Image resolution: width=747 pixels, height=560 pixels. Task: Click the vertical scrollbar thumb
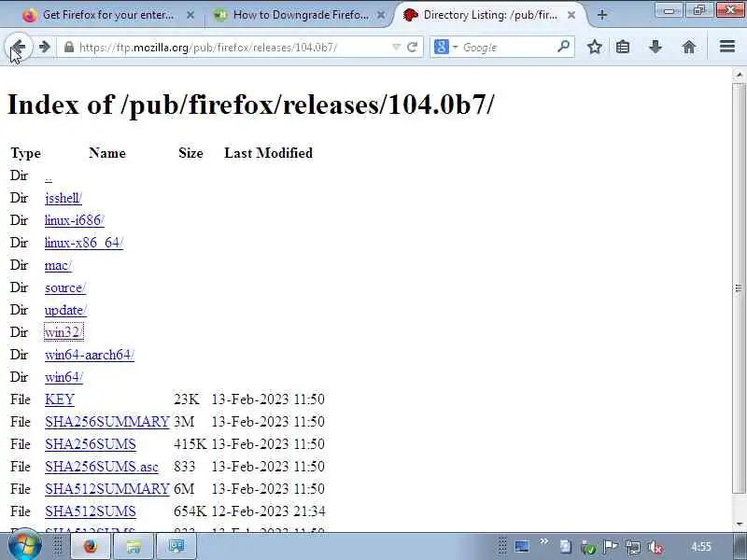739,288
